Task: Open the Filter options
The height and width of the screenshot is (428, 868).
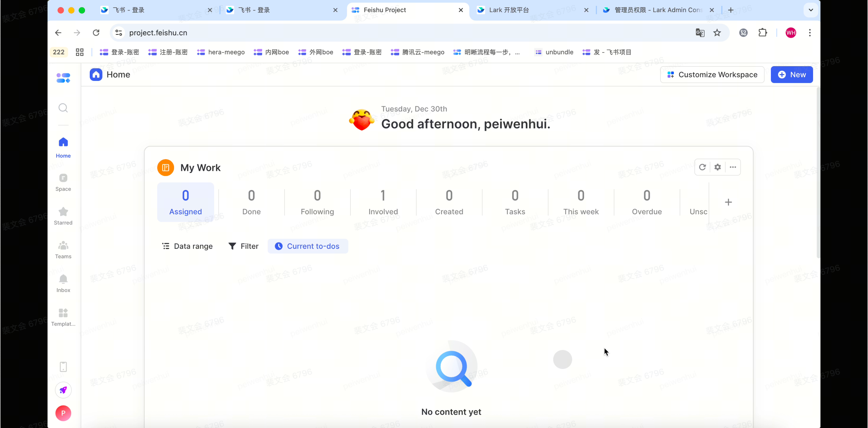Action: [x=243, y=246]
